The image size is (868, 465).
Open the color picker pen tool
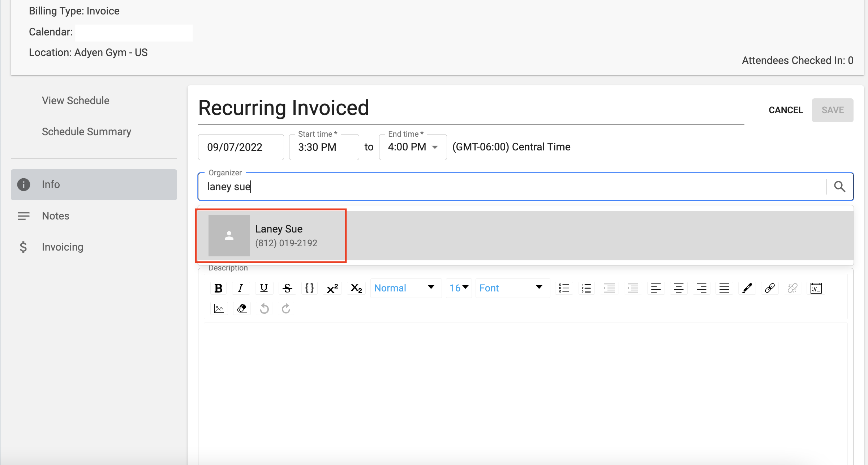pyautogui.click(x=747, y=288)
